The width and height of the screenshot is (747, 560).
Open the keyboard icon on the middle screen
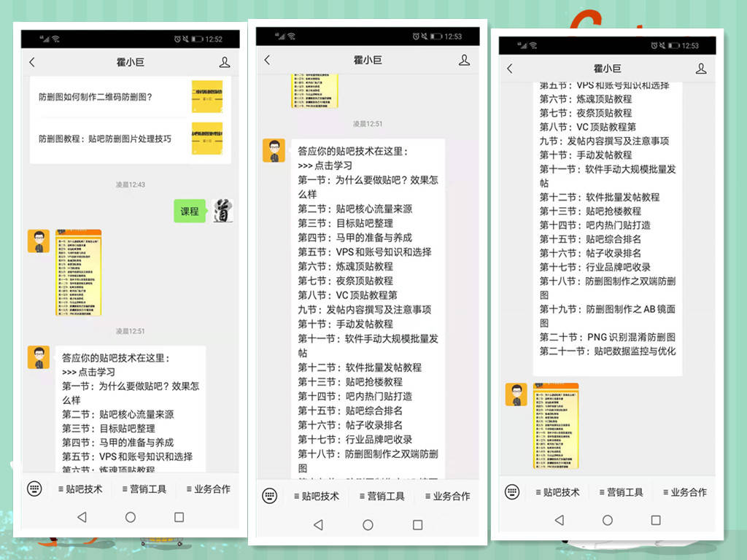(269, 495)
